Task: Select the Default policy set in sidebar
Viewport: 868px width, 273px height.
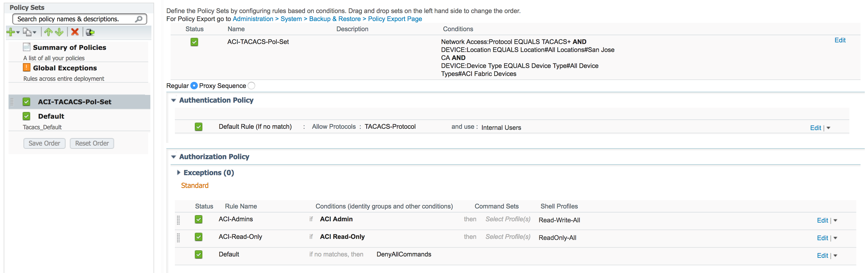Action: (51, 116)
